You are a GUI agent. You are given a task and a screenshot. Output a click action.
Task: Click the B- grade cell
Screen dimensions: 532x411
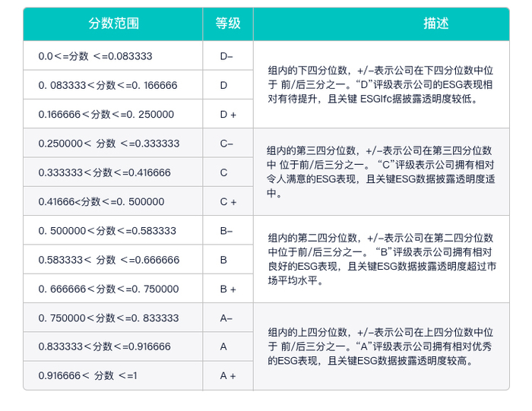point(228,231)
